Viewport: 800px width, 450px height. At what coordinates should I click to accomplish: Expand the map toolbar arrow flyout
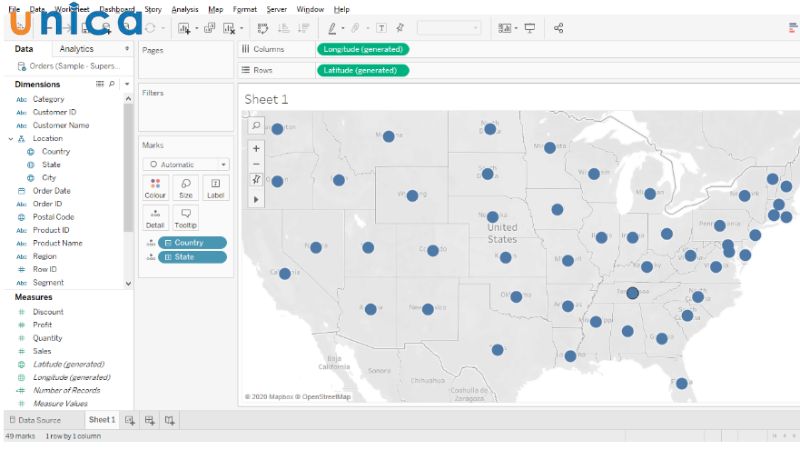coord(256,199)
